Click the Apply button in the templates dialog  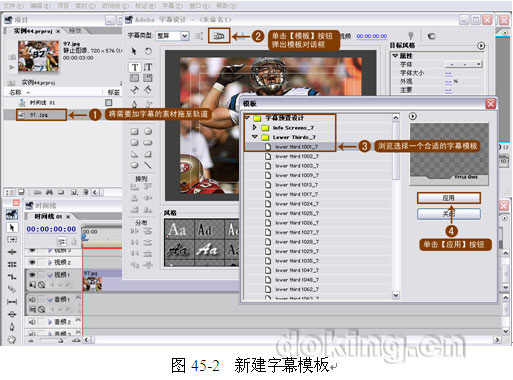pos(449,198)
